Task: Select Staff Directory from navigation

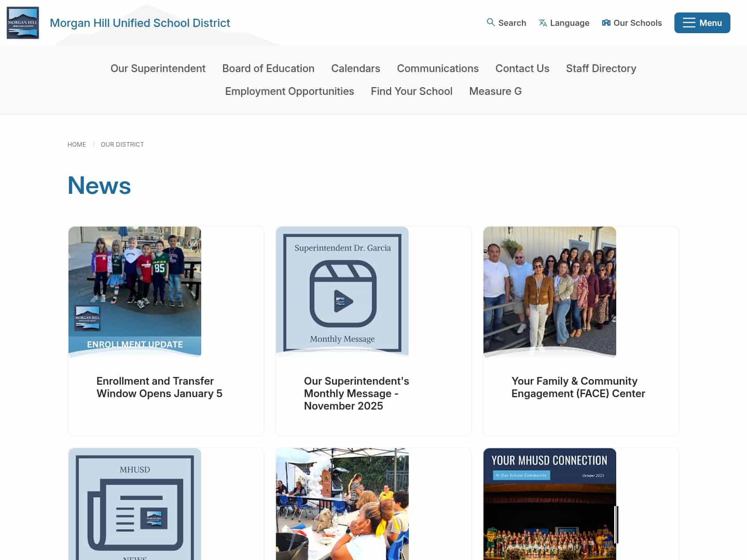Action: point(601,68)
